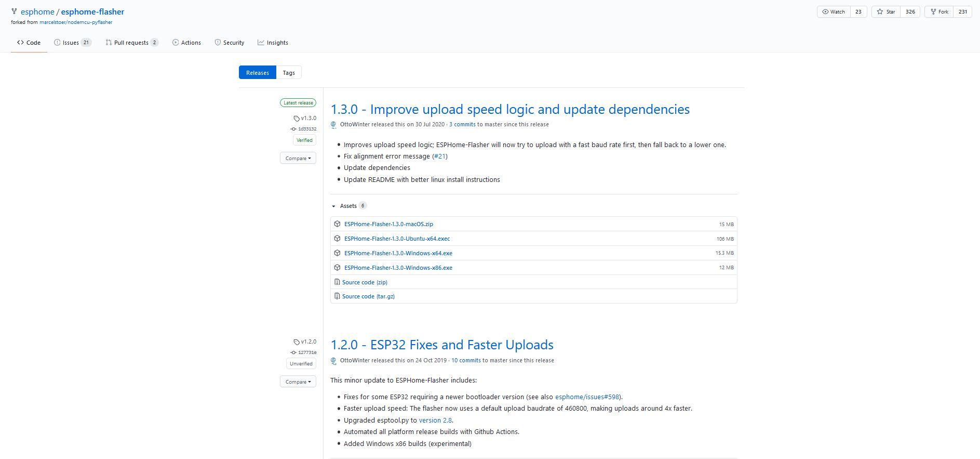Image resolution: width=980 pixels, height=459 pixels.
Task: Click the file icon beside Source code (tar.gz)
Action: pos(337,296)
